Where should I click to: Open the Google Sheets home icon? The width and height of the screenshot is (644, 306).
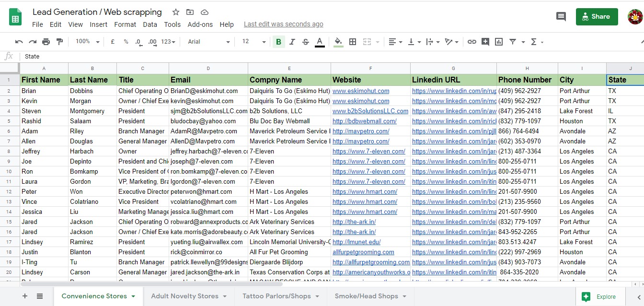tap(15, 18)
